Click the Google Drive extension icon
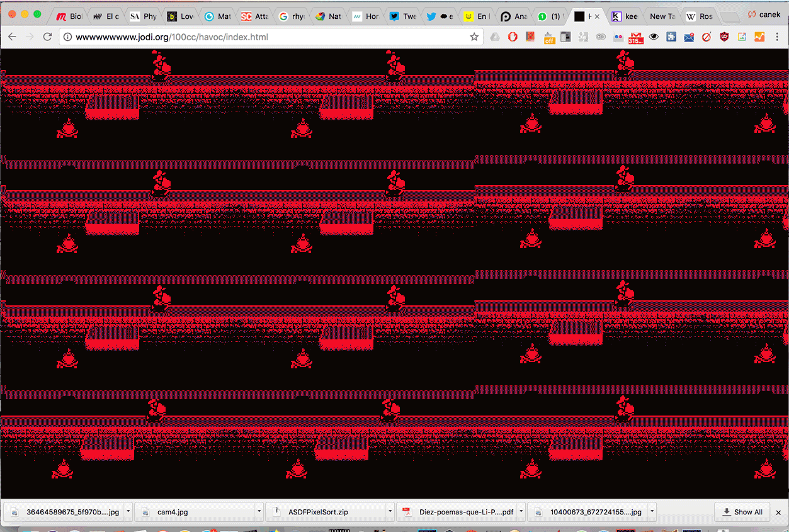Screen dimensions: 789x532 coord(495,37)
